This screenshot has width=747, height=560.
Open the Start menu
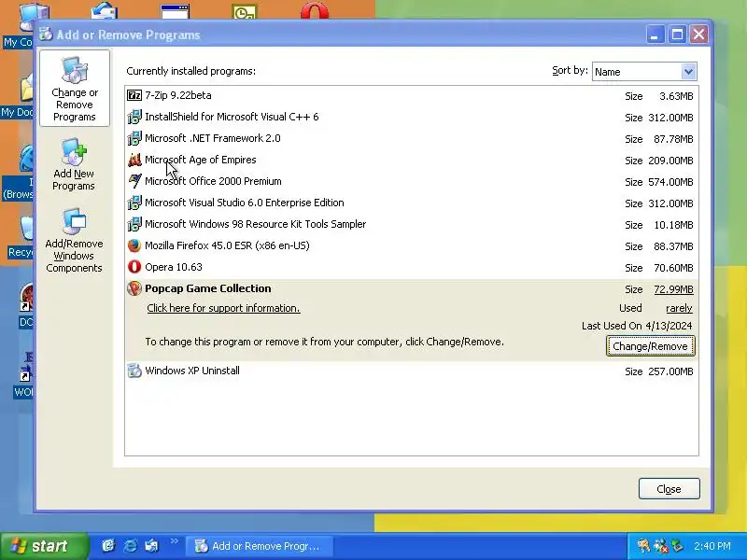(44, 546)
